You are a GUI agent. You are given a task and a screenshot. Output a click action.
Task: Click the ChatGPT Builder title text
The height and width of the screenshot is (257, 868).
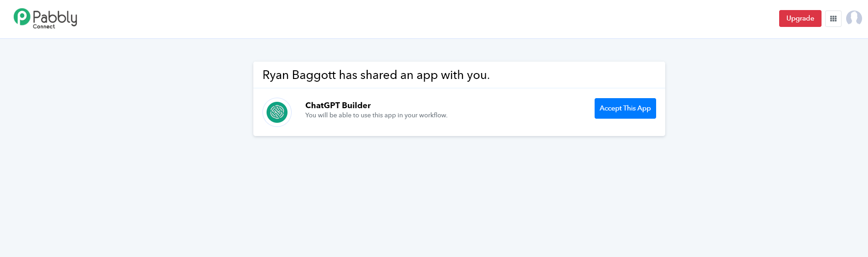[338, 105]
